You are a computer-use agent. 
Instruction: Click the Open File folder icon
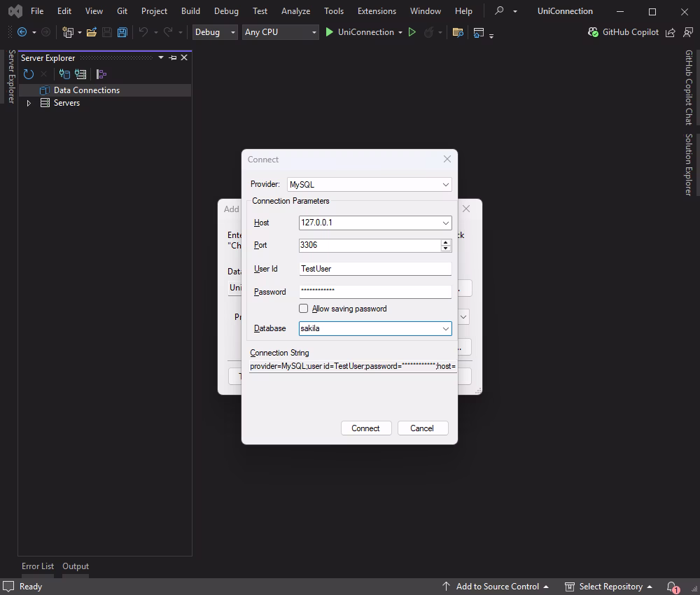tap(92, 32)
